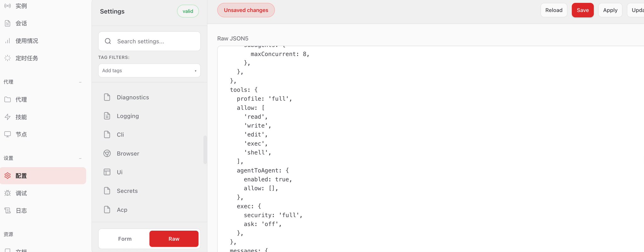The image size is (644, 252).
Task: Open the Browser settings icon
Action: pyautogui.click(x=107, y=154)
